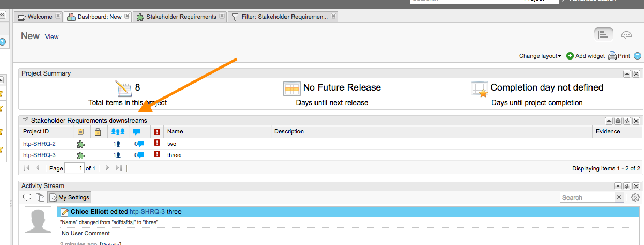Click the Print printer icon
This screenshot has height=245, width=644.
[612, 56]
